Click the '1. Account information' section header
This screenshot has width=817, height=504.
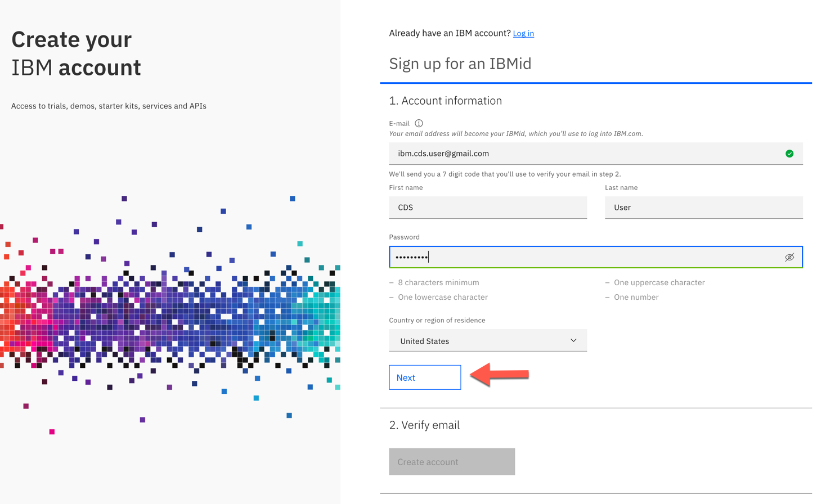pos(446,101)
